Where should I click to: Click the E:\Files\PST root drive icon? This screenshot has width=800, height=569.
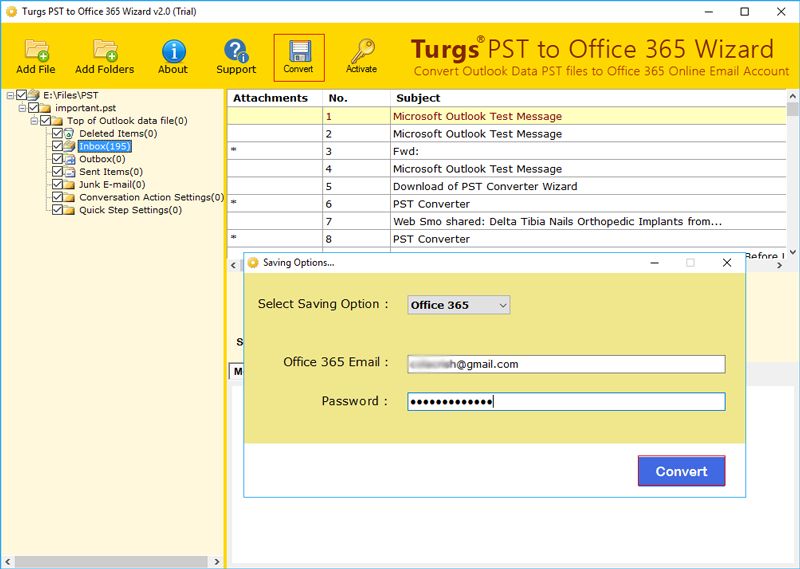33,95
